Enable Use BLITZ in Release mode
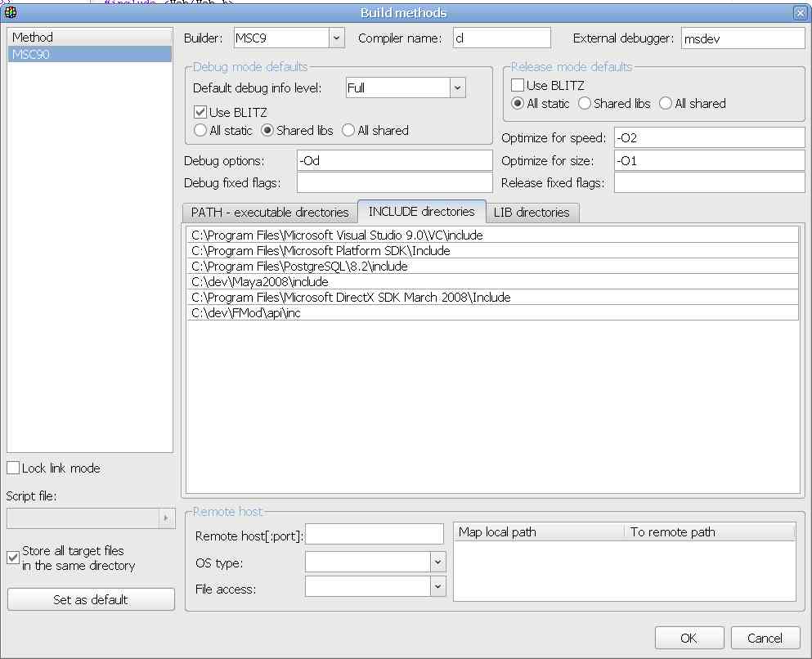 click(518, 85)
